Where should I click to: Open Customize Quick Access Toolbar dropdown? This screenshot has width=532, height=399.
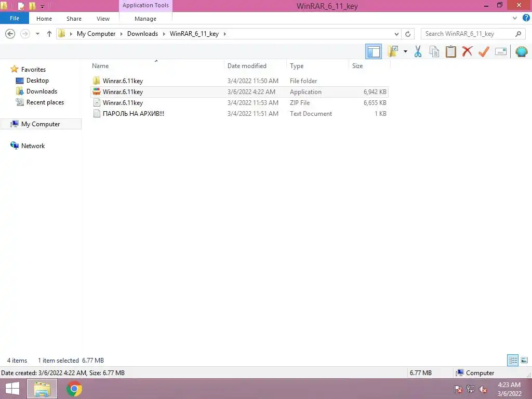43,6
